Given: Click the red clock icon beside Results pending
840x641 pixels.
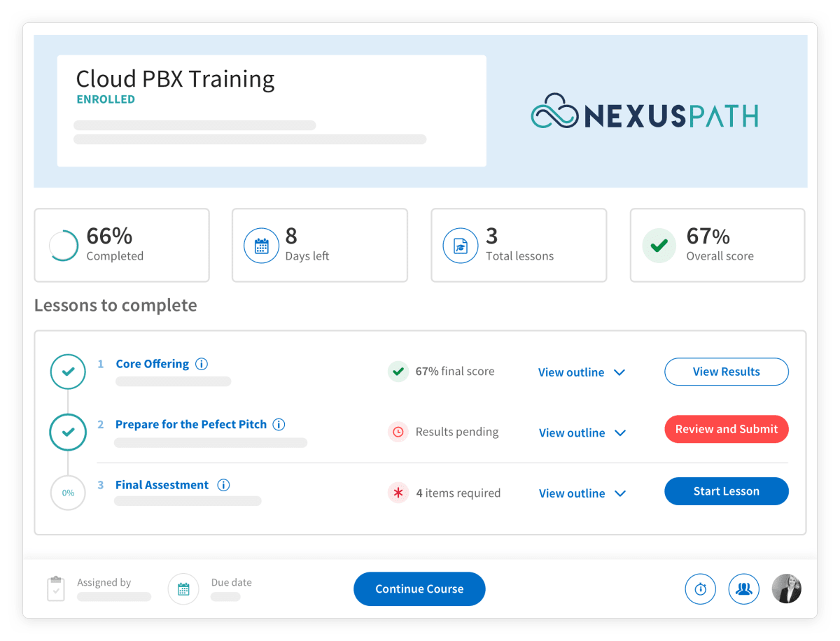Looking at the screenshot, I should 398,432.
